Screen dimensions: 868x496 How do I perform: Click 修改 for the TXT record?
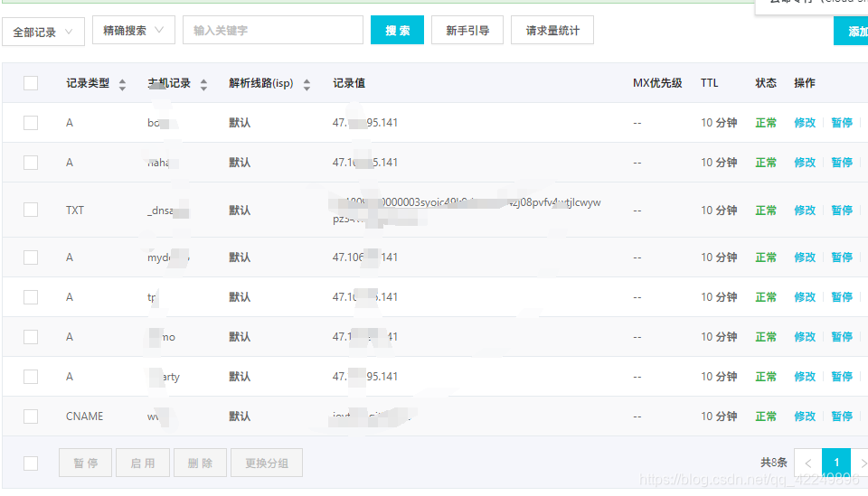click(x=805, y=211)
